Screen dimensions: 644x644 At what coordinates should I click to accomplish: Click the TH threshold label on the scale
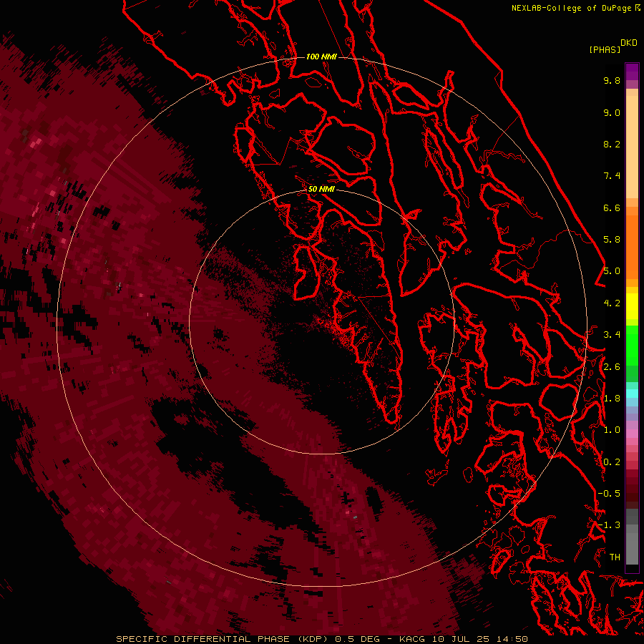pyautogui.click(x=615, y=557)
